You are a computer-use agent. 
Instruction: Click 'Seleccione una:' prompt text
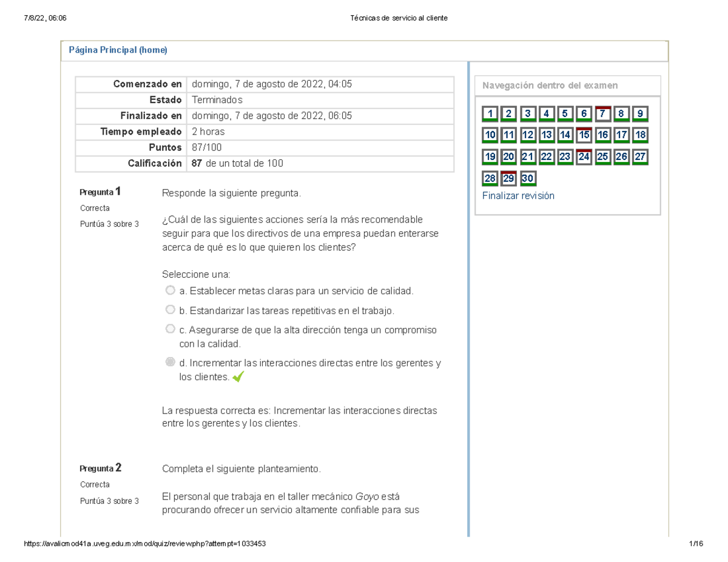pyautogui.click(x=197, y=275)
